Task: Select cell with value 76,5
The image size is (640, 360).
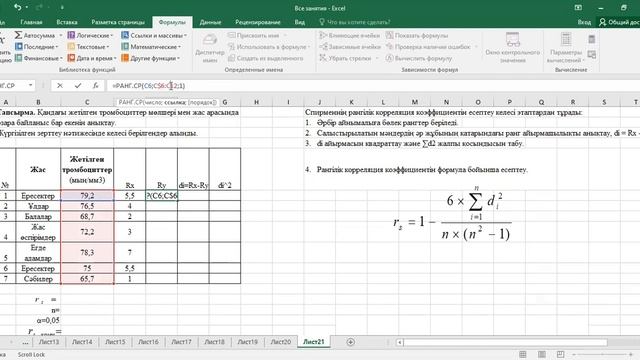Action: (x=87, y=206)
